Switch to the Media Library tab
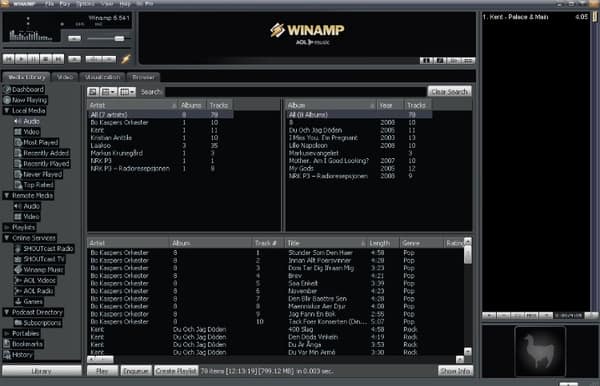The width and height of the screenshot is (600, 386). coord(26,77)
